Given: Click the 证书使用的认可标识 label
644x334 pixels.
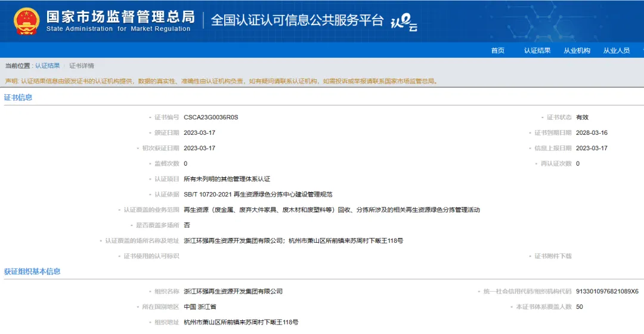Looking at the screenshot, I should coord(151,256).
